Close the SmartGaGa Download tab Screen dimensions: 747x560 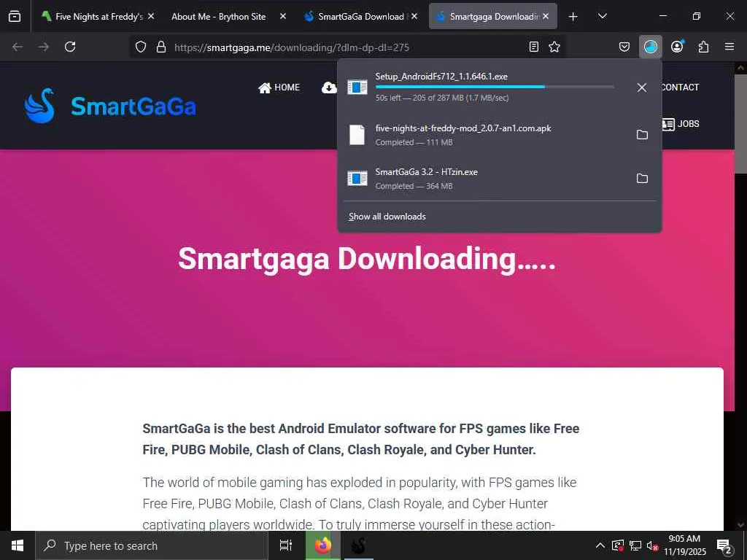pos(414,16)
